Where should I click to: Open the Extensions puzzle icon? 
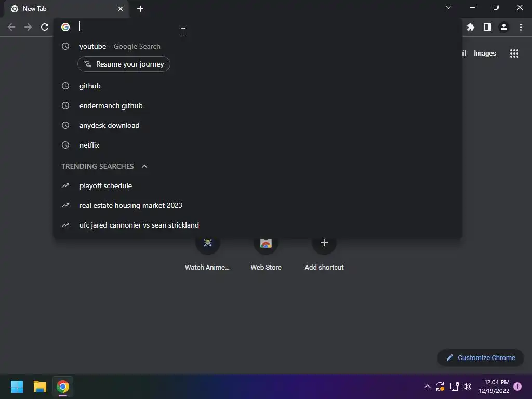471,27
